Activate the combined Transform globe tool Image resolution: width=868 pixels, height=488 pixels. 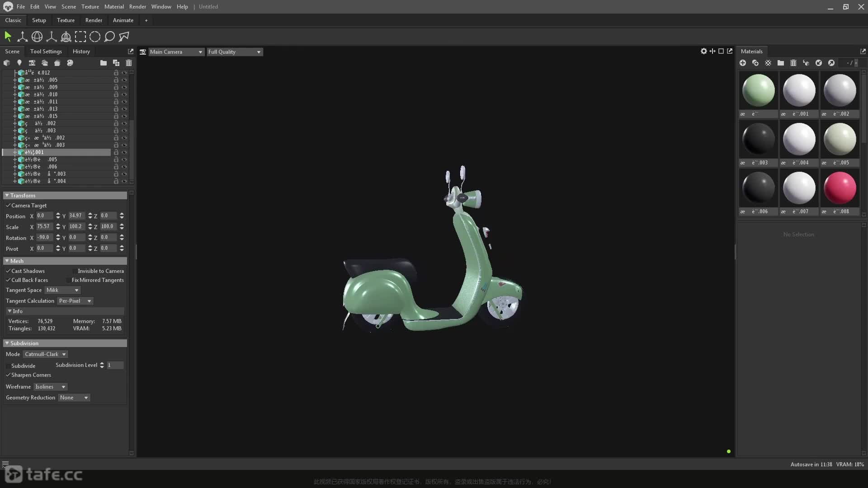(66, 37)
